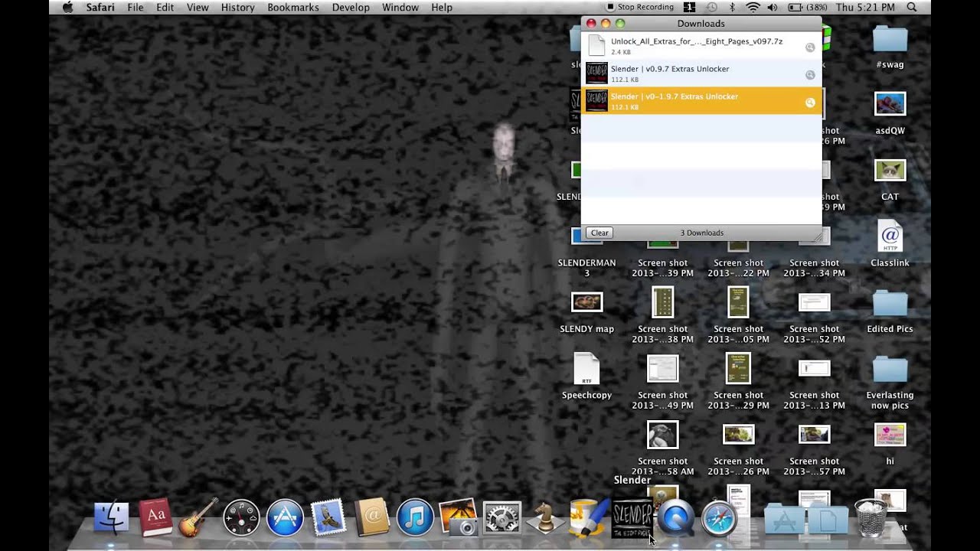
Task: Open the Apple menu
Action: 67,7
